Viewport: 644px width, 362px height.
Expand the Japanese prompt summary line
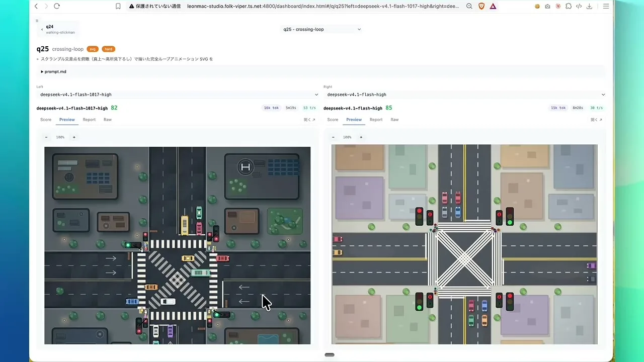click(x=125, y=59)
